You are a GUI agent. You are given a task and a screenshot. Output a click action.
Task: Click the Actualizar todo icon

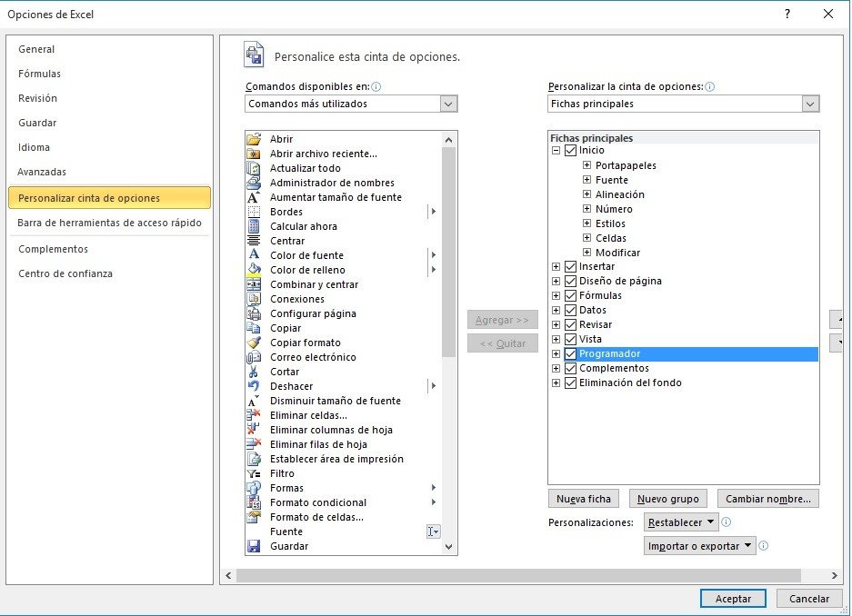click(x=254, y=168)
